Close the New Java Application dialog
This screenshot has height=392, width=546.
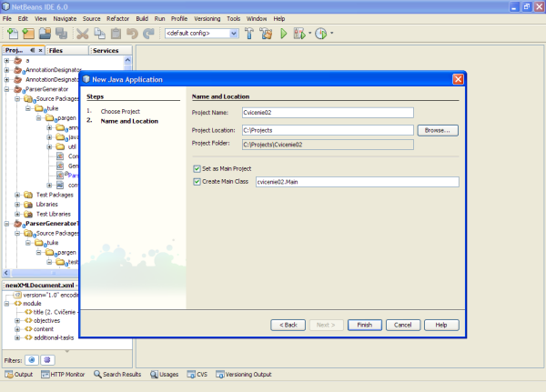pyautogui.click(x=458, y=80)
